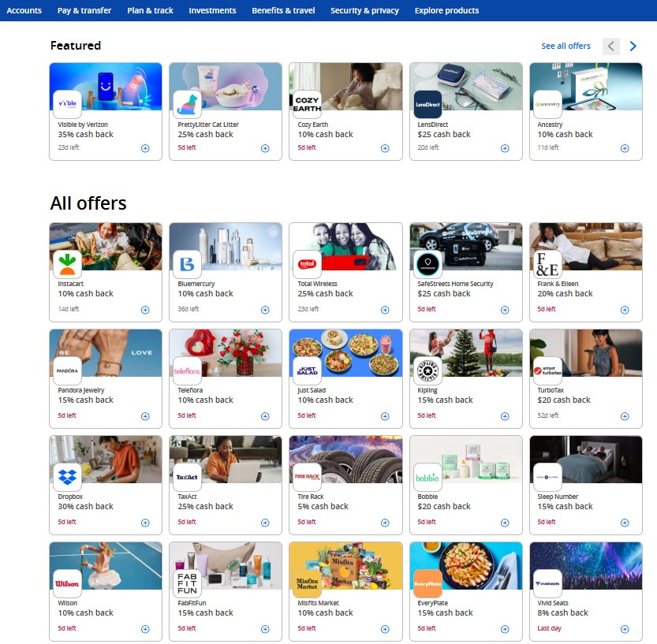
Task: Open the Plan & track menu
Action: pyautogui.click(x=150, y=10)
